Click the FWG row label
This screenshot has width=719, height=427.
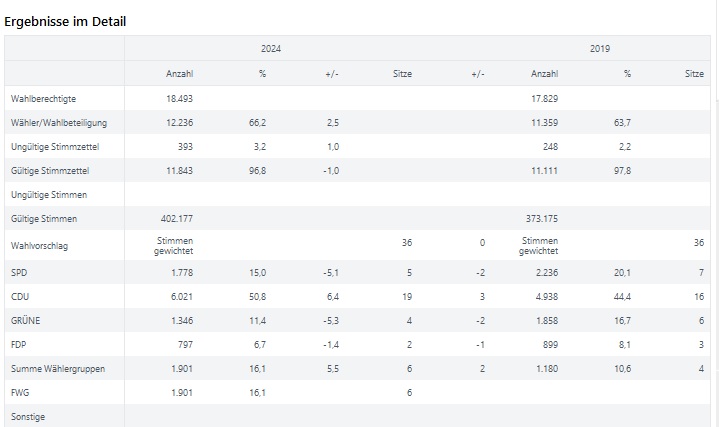(20, 393)
